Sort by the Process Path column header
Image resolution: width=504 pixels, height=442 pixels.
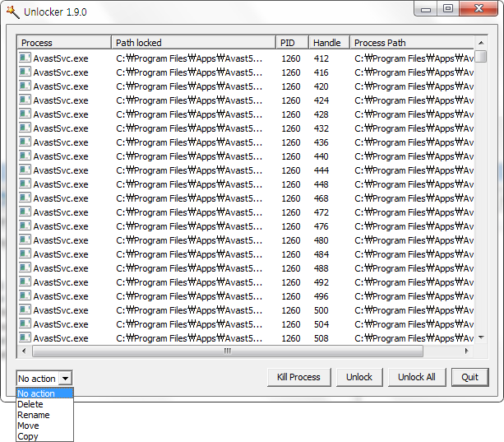[x=412, y=43]
